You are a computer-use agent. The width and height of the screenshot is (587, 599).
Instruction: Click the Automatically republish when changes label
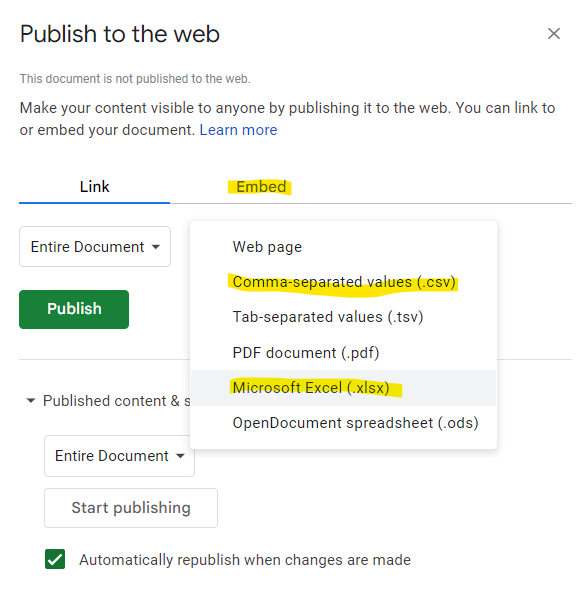[245, 560]
